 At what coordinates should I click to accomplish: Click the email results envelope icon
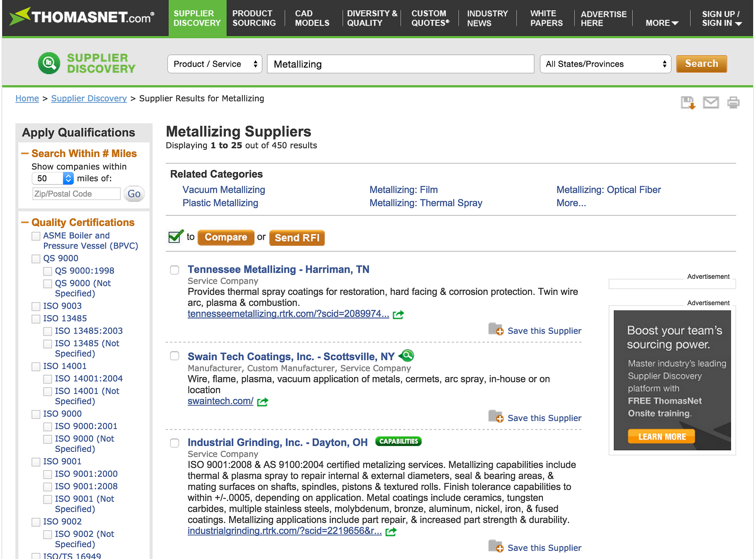click(711, 102)
